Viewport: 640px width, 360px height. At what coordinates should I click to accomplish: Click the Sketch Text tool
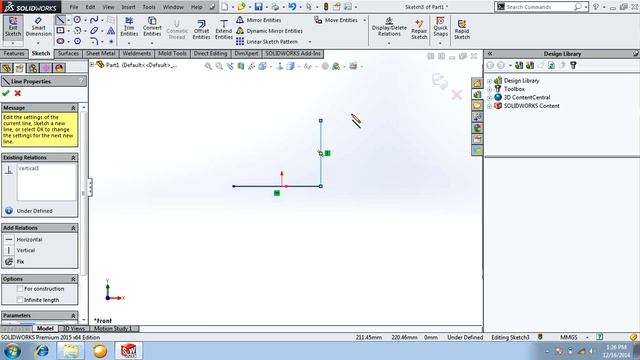[x=111, y=31]
